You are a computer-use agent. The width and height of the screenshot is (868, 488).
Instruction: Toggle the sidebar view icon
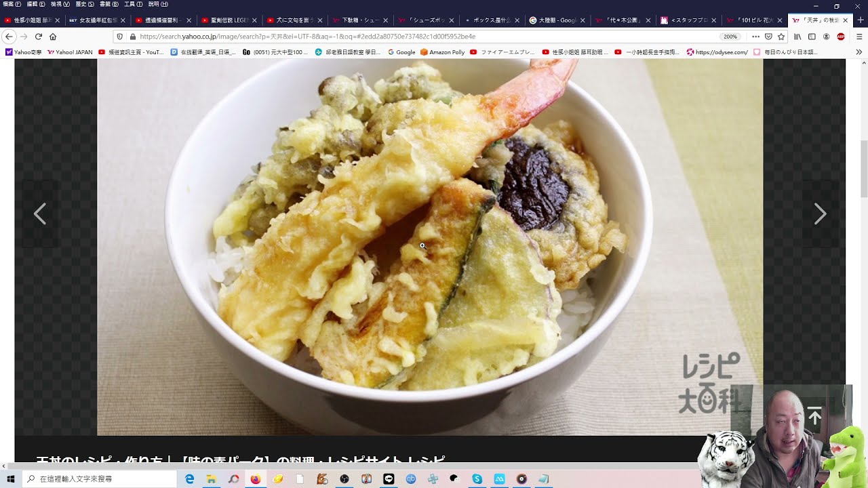pyautogui.click(x=812, y=37)
